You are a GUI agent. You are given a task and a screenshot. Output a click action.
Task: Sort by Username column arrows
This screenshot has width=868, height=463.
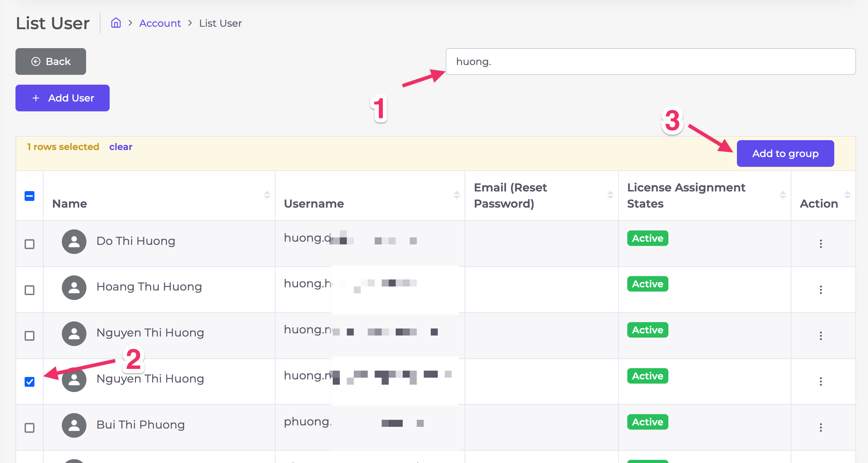456,195
